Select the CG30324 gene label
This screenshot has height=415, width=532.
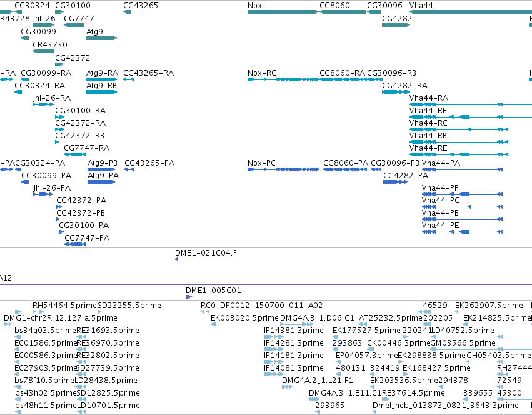tap(32, 6)
